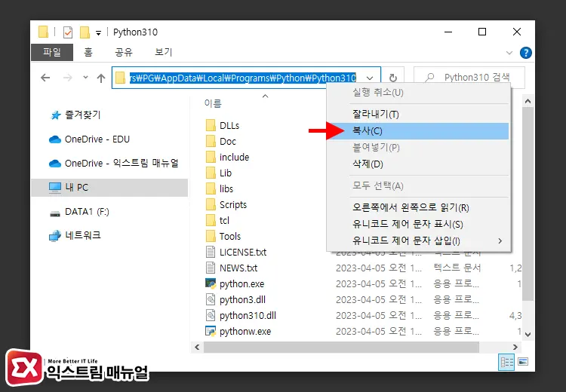The image size is (566, 392).
Task: Click the Help question mark icon
Action: pos(526,53)
